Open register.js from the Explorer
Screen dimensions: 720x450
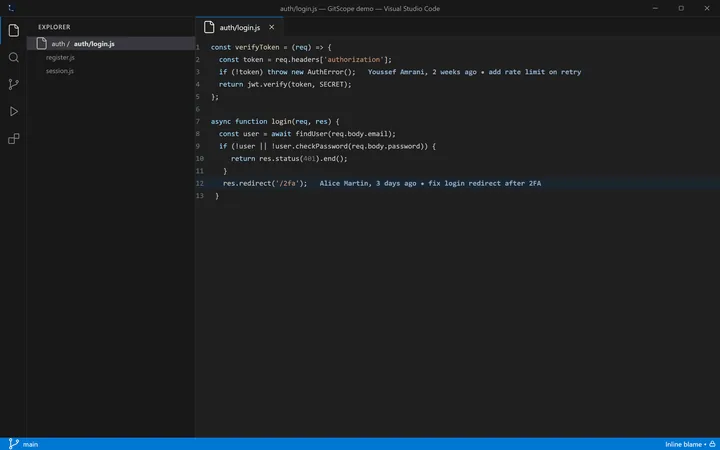click(60, 57)
